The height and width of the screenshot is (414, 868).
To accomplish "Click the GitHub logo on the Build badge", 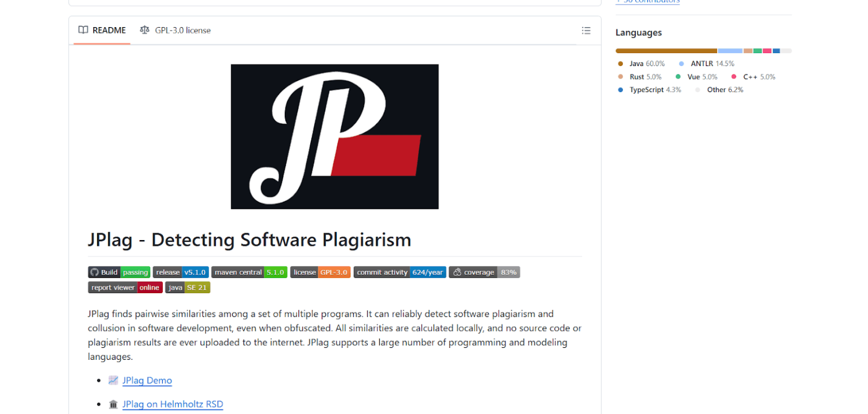I will click(x=94, y=272).
